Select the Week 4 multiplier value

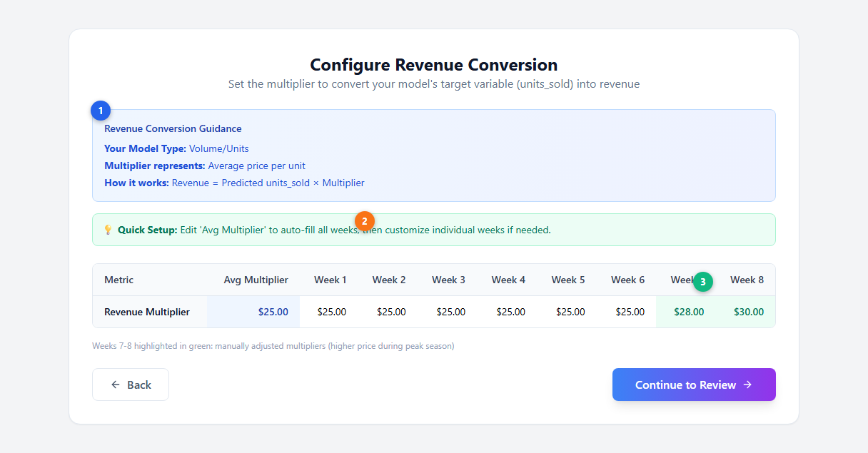pyautogui.click(x=511, y=312)
